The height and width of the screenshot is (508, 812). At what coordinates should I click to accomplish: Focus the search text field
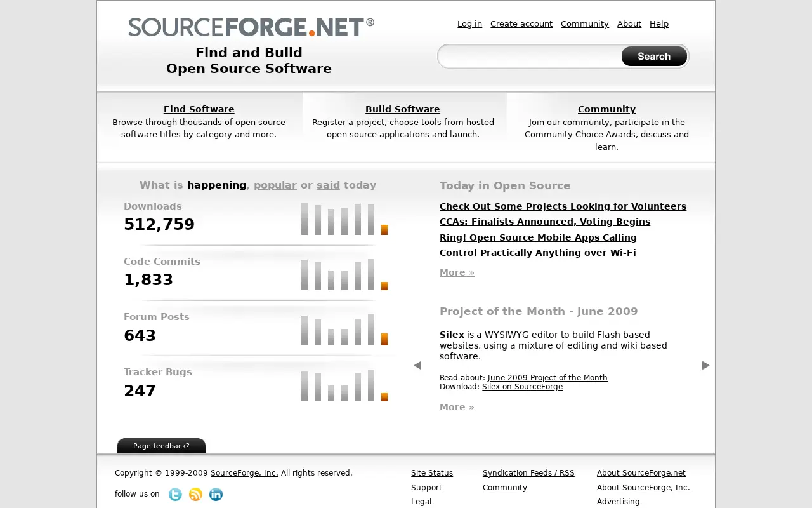point(530,57)
